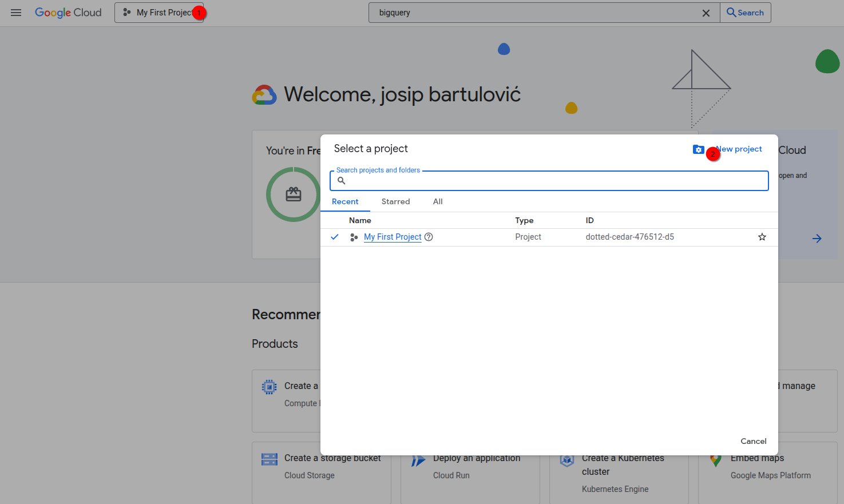
Task: Click the Google Maps Platform pin icon
Action: (716, 461)
